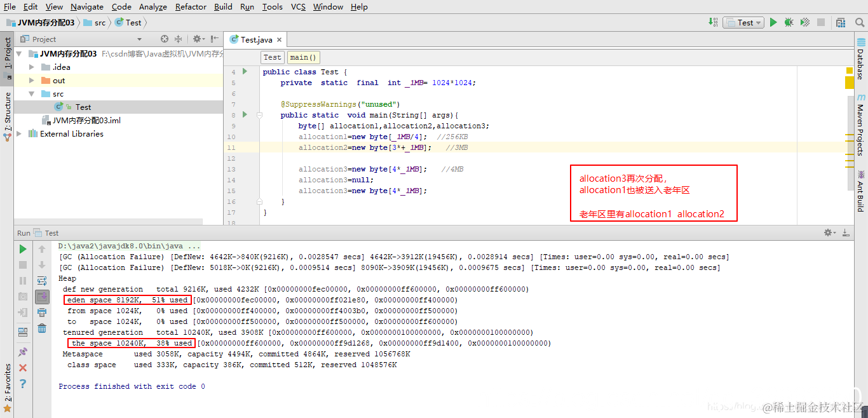
Task: Collapse all nodes in Project panel
Action: coord(178,39)
